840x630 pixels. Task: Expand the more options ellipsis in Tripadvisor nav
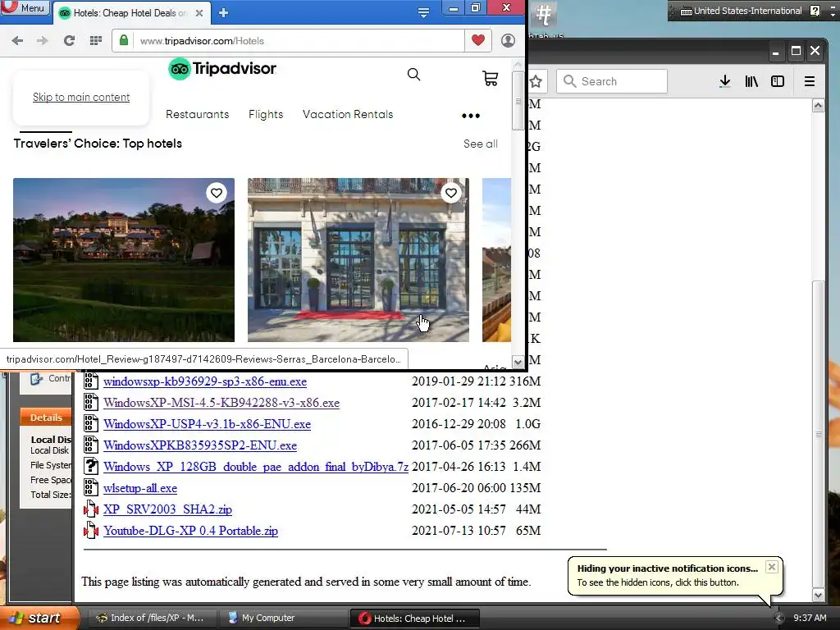[x=470, y=116]
